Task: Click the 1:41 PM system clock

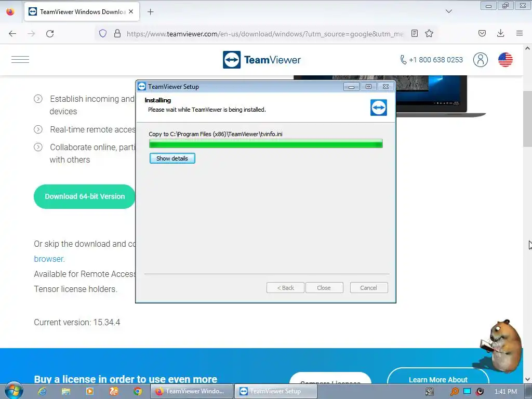Action: pos(506,392)
